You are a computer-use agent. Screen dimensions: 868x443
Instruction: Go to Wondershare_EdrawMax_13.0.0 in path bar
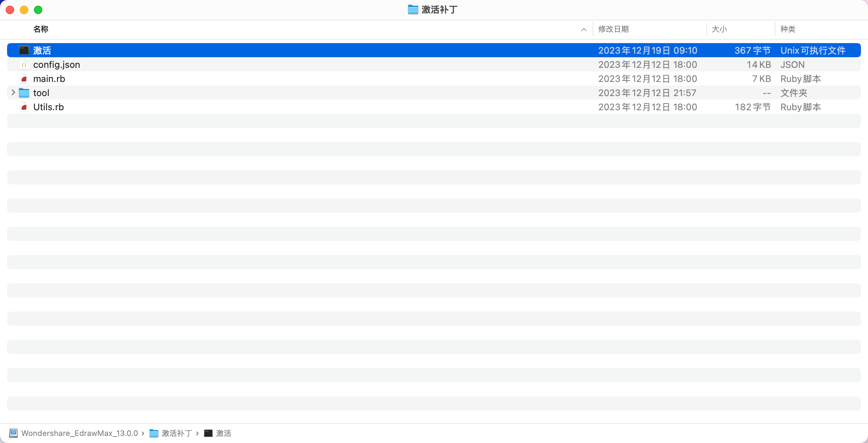tap(79, 433)
